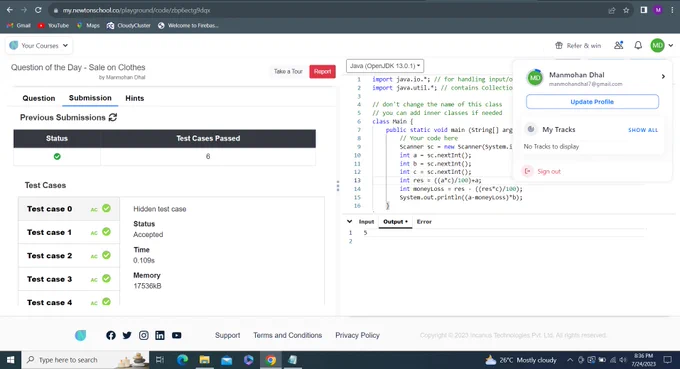This screenshot has width=680, height=369.
Task: Open the Maps bookmark
Action: click(88, 26)
